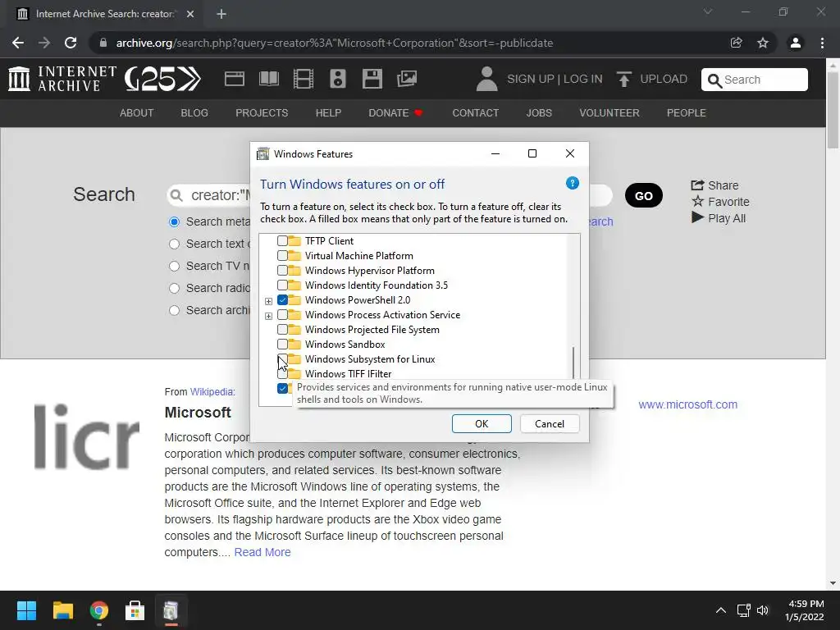Show hidden system tray icons
This screenshot has width=840, height=630.
(721, 610)
